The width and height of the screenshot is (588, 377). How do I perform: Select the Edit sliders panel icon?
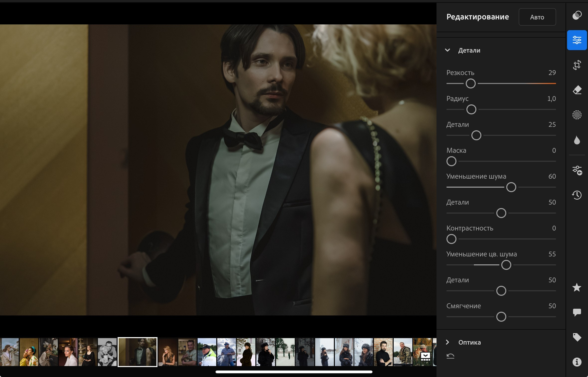point(577,40)
